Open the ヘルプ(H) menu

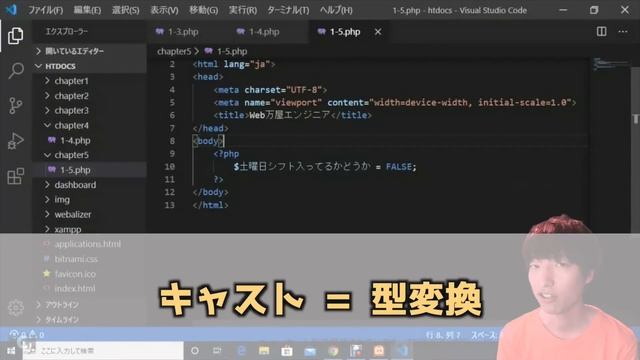[336, 10]
